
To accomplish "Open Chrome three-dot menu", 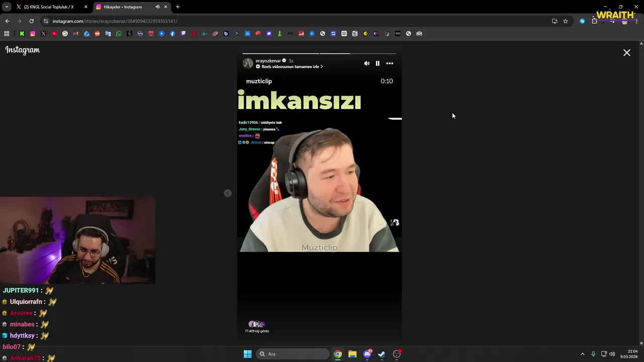I will [x=637, y=21].
